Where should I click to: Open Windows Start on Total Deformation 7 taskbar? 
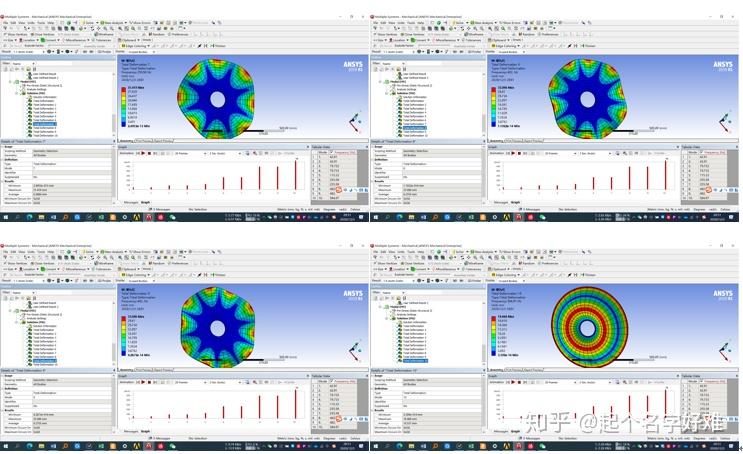click(6, 217)
